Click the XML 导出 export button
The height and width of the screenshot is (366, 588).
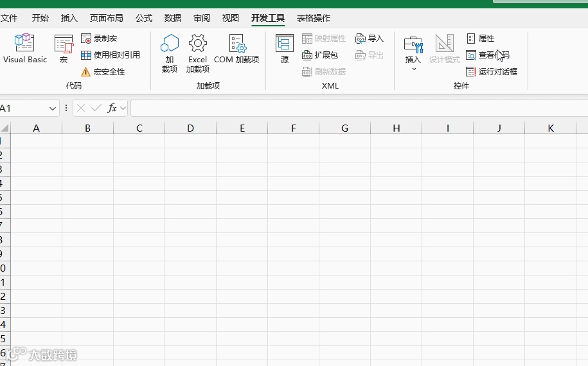[370, 55]
